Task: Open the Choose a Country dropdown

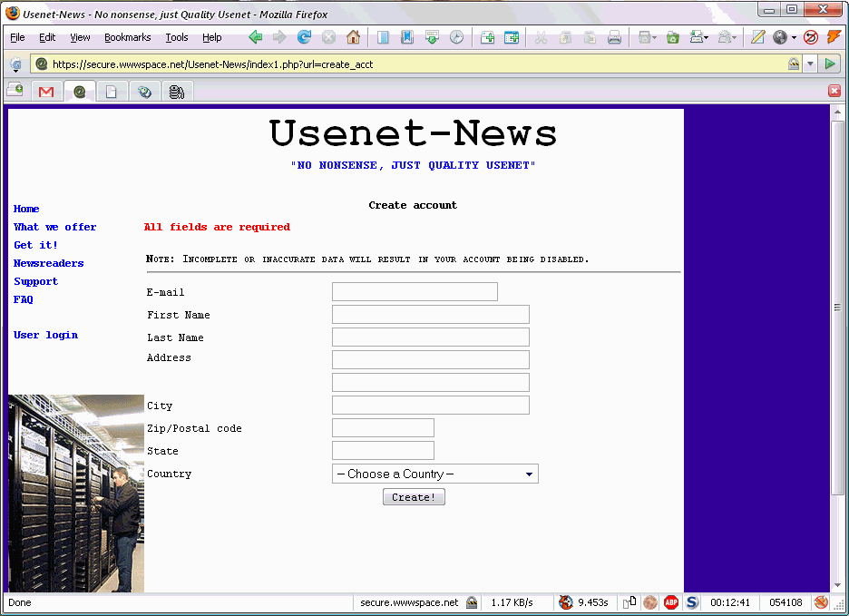Action: point(435,474)
